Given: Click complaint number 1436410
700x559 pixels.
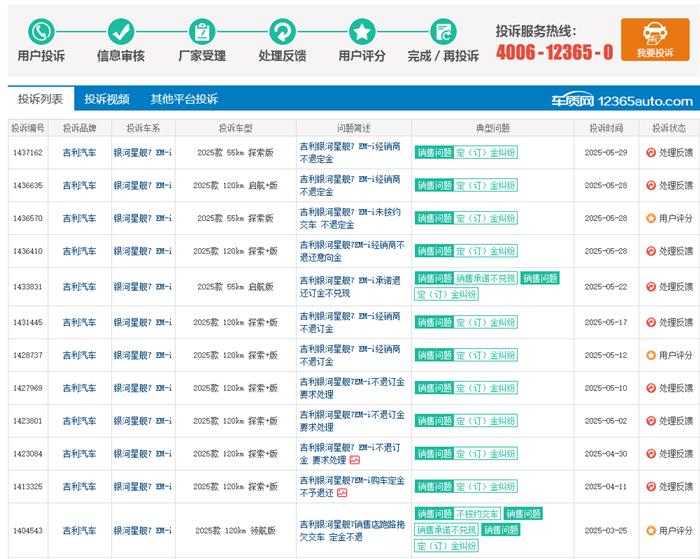Looking at the screenshot, I should pos(28,251).
